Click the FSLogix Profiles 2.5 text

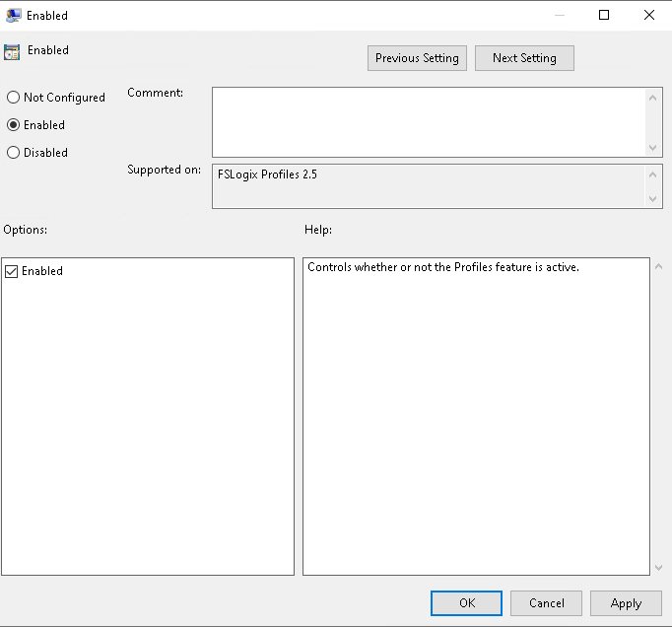[x=267, y=174]
